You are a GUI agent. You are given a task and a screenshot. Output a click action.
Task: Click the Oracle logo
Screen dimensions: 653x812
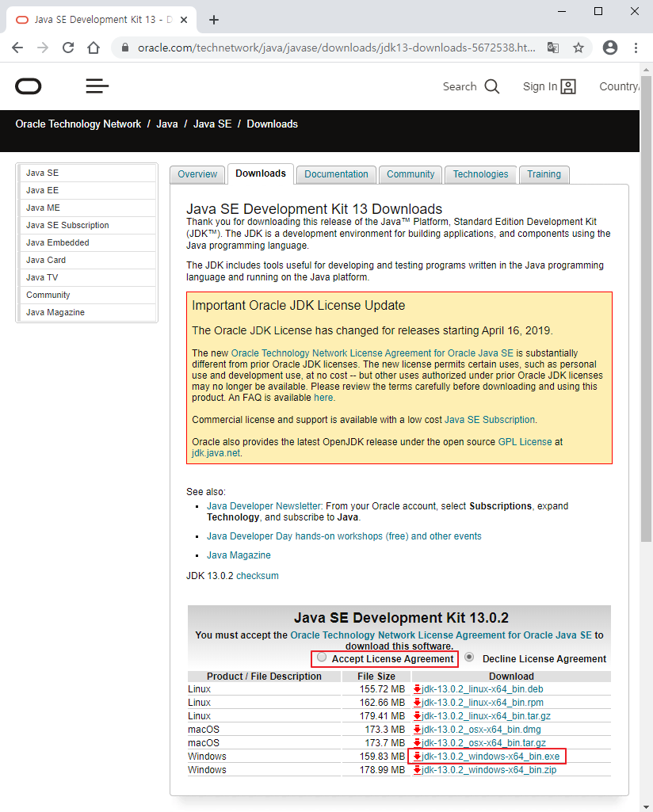click(x=28, y=86)
